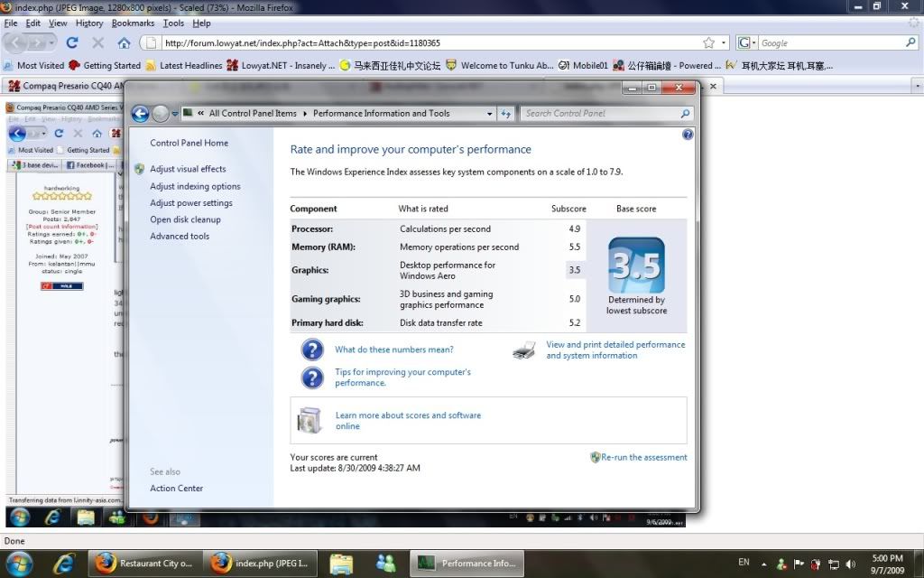This screenshot has height=578, width=924.
Task: Expand the Control Panel address bar dropdown
Action: (x=490, y=114)
